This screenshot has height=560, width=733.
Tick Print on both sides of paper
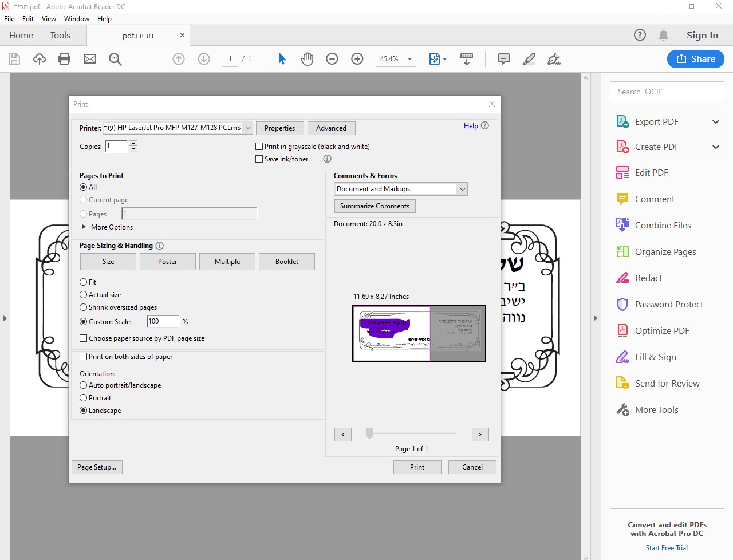(84, 357)
